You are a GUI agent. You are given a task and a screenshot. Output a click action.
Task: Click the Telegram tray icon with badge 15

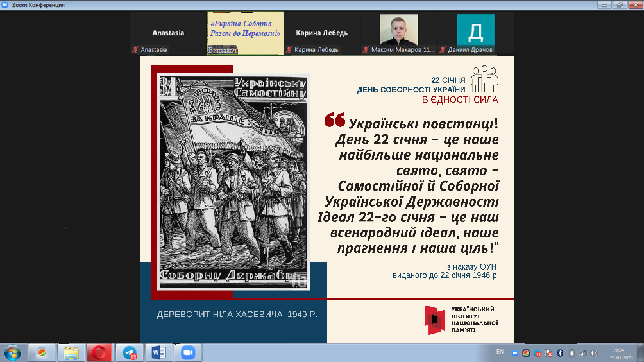[538, 353]
